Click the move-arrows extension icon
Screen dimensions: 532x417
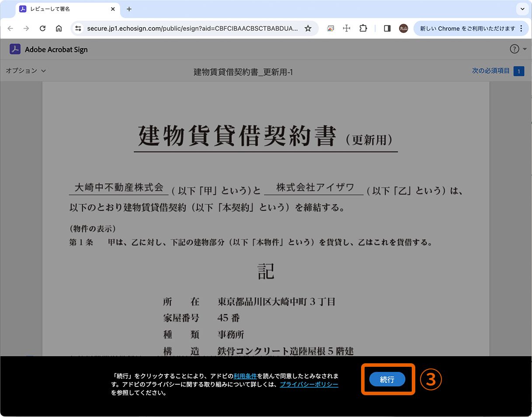click(x=347, y=28)
